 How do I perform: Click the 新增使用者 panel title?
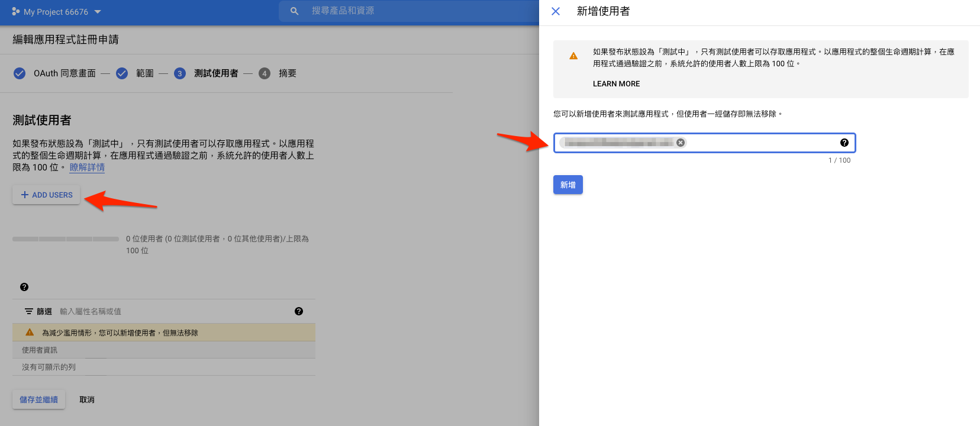point(603,11)
